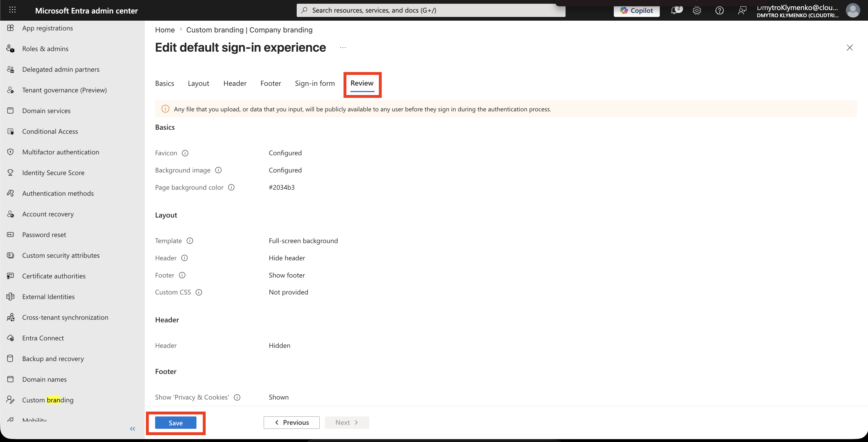Open the more options ellipsis by title
868x442 pixels.
point(343,47)
